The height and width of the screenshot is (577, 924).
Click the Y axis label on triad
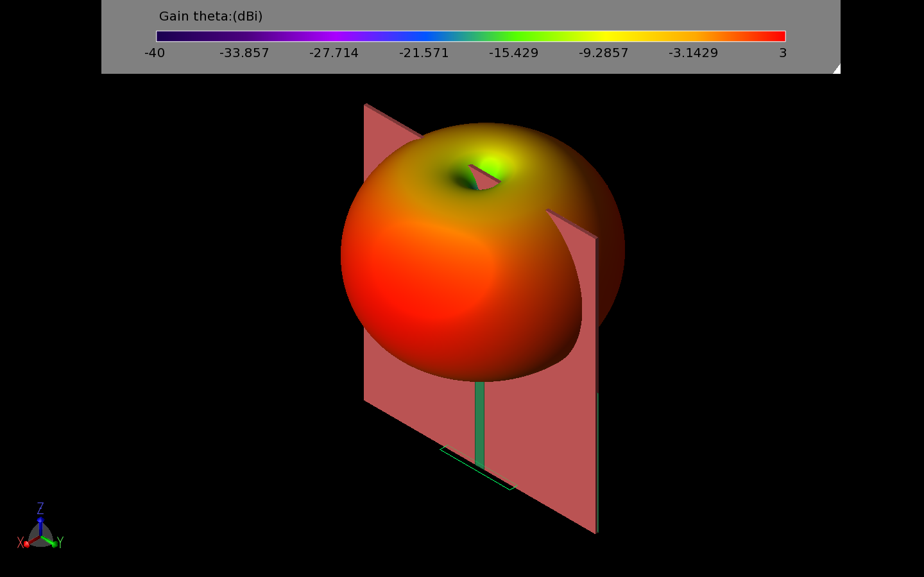point(60,542)
